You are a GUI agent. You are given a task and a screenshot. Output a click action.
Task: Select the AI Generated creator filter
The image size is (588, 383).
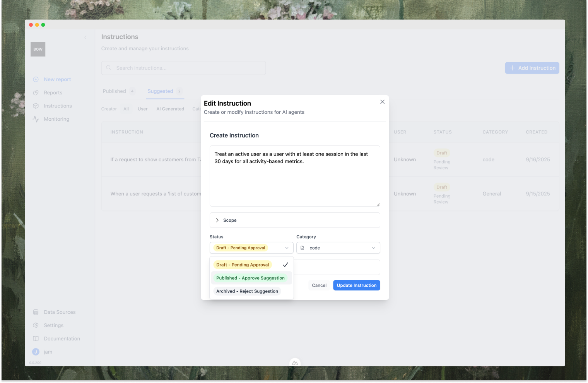click(170, 109)
